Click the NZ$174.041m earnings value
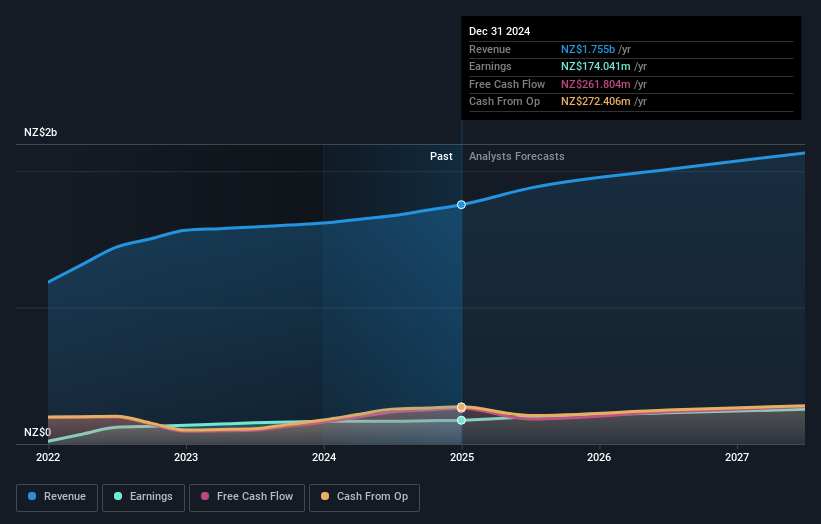 pyautogui.click(x=596, y=66)
